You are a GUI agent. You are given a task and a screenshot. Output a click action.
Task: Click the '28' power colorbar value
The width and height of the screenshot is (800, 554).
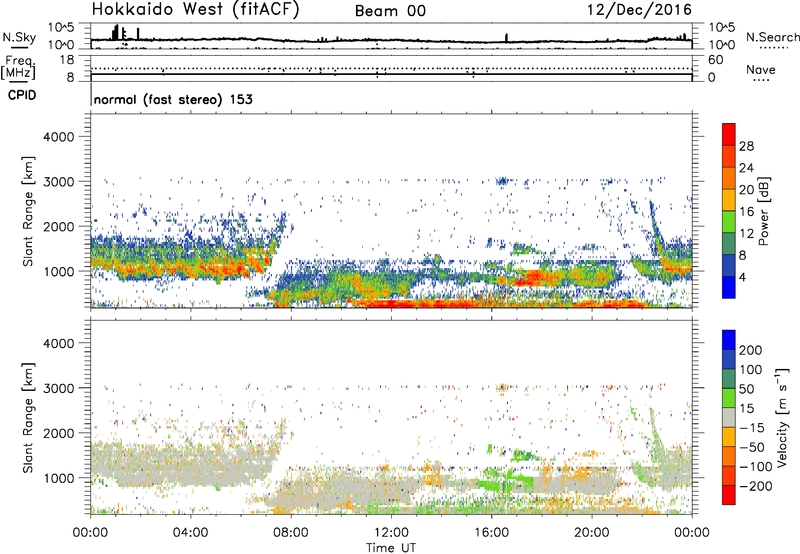[x=746, y=146]
